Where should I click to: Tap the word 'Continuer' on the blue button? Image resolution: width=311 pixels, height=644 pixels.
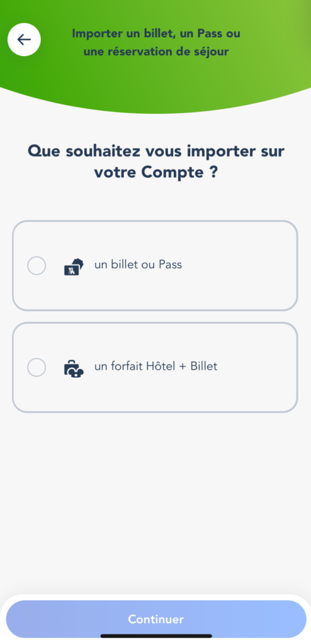(156, 619)
